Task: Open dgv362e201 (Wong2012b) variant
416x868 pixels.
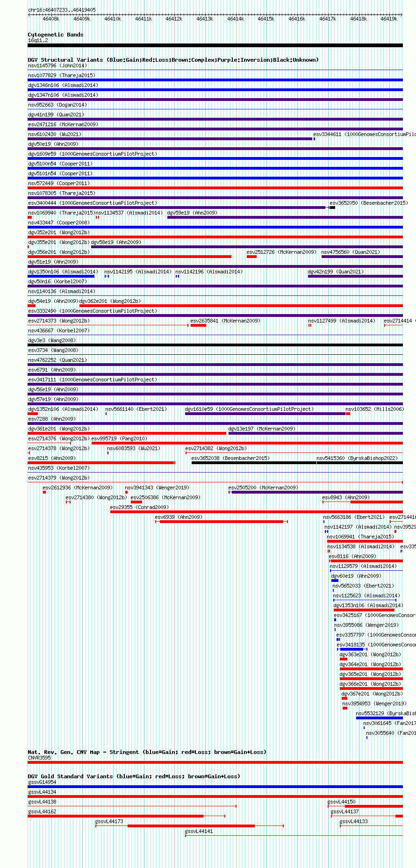Action: 110,301
